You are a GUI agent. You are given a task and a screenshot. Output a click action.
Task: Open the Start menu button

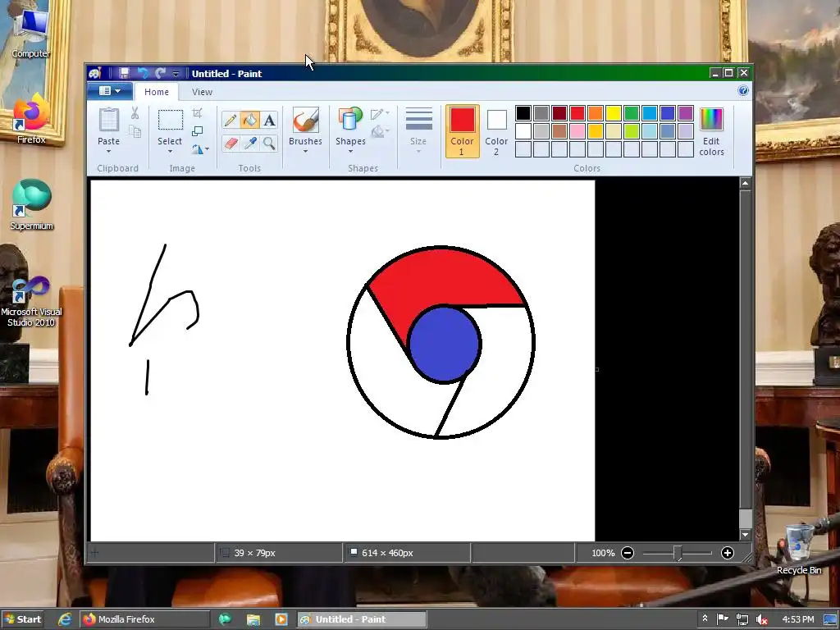pos(23,619)
